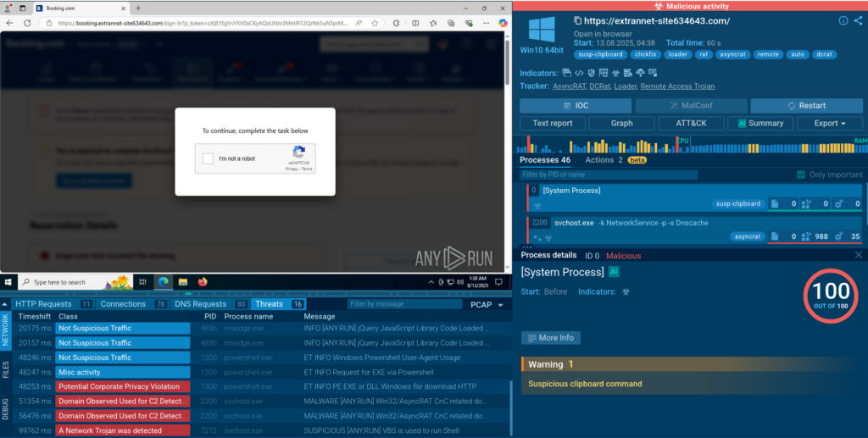Screen dimensions: 868x438
Task: Open the Text report
Action: (553, 124)
